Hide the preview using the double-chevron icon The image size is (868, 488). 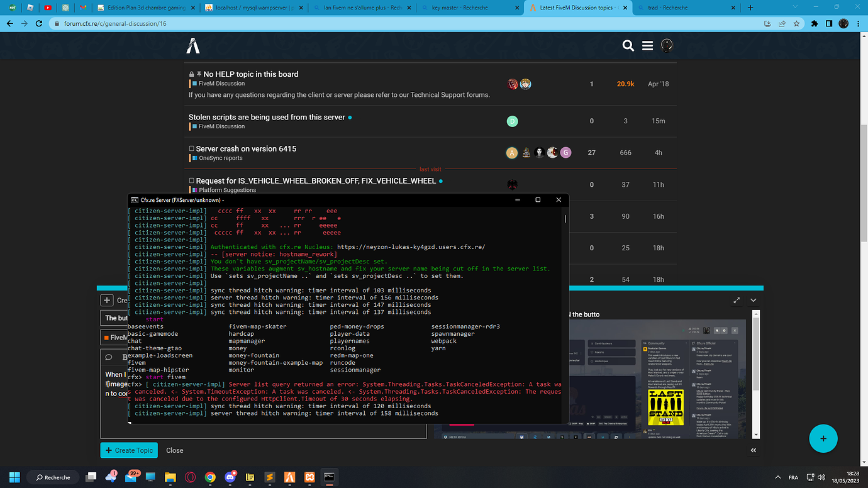[x=754, y=450]
